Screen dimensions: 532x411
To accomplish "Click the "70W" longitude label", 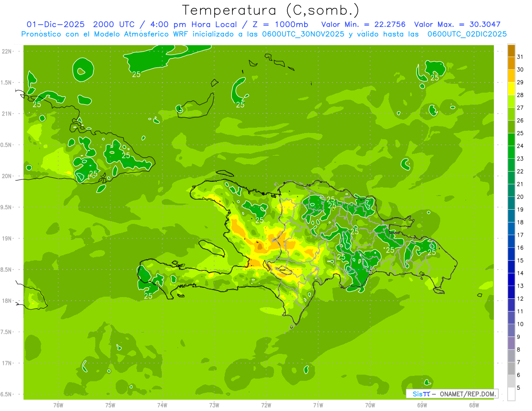I will (370, 405).
